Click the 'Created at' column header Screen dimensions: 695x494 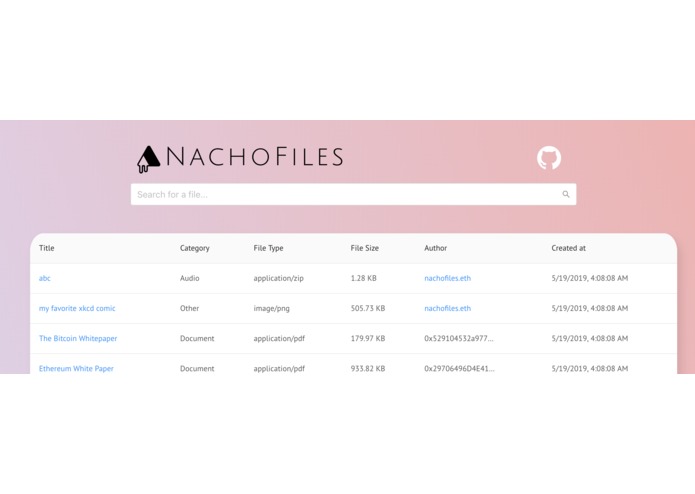point(568,248)
